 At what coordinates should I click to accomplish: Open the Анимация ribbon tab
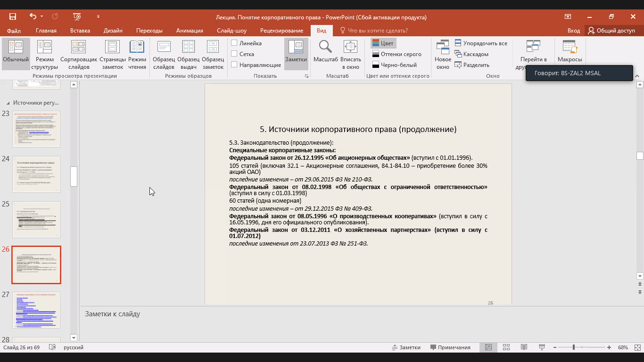[x=190, y=31]
